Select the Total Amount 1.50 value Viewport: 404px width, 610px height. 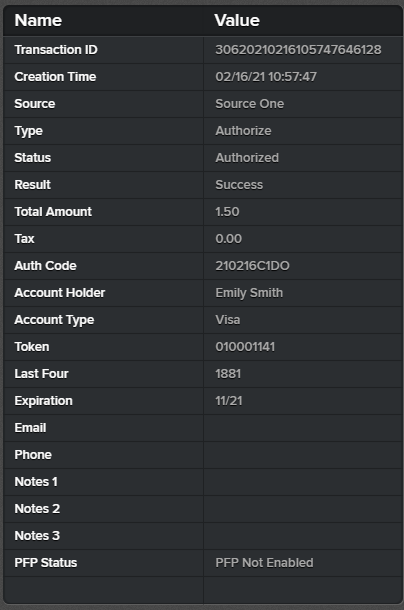[227, 212]
